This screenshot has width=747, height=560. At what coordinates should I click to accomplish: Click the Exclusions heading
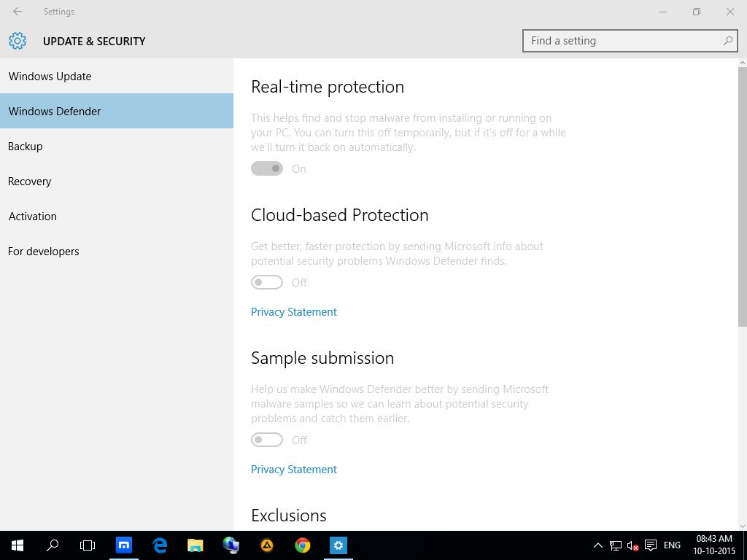coord(289,516)
